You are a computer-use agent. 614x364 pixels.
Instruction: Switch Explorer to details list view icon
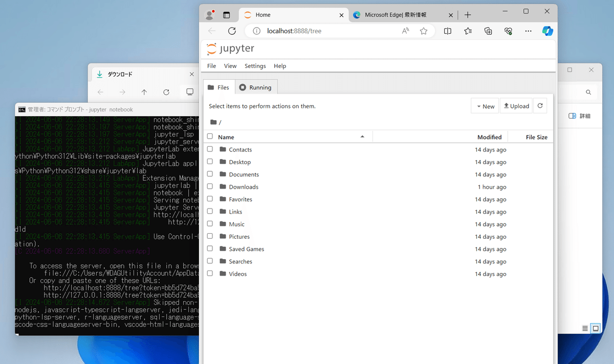pyautogui.click(x=585, y=328)
